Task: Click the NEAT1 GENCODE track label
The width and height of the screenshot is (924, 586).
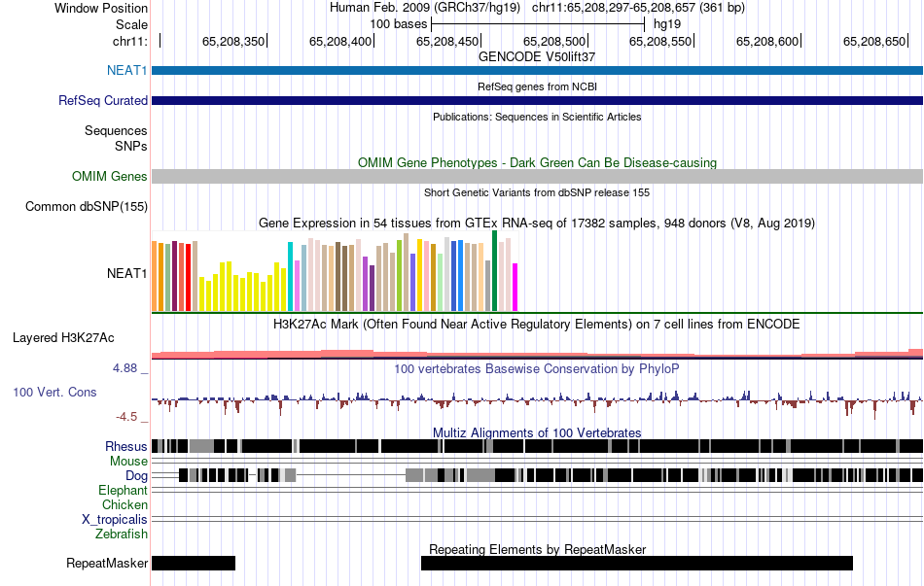Action: [126, 70]
